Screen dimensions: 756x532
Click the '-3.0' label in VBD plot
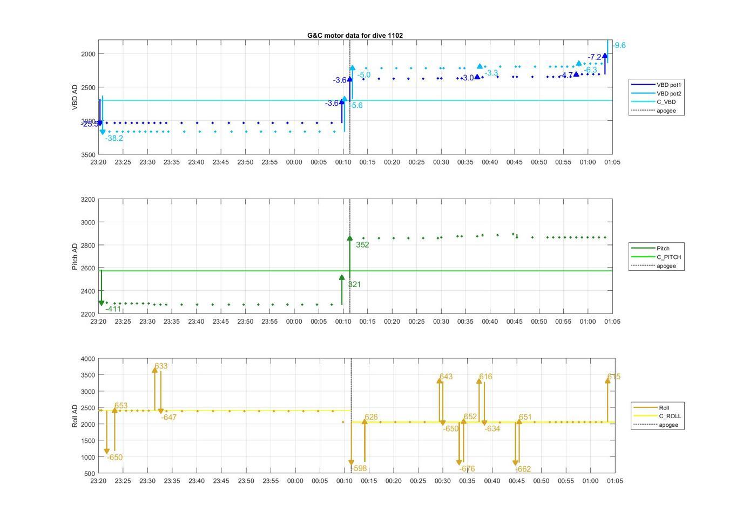point(467,78)
